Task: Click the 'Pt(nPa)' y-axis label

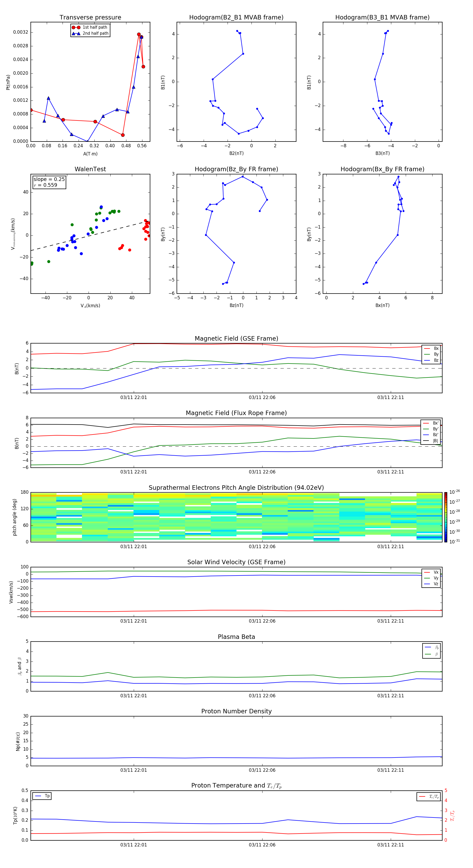Action: pos(8,82)
